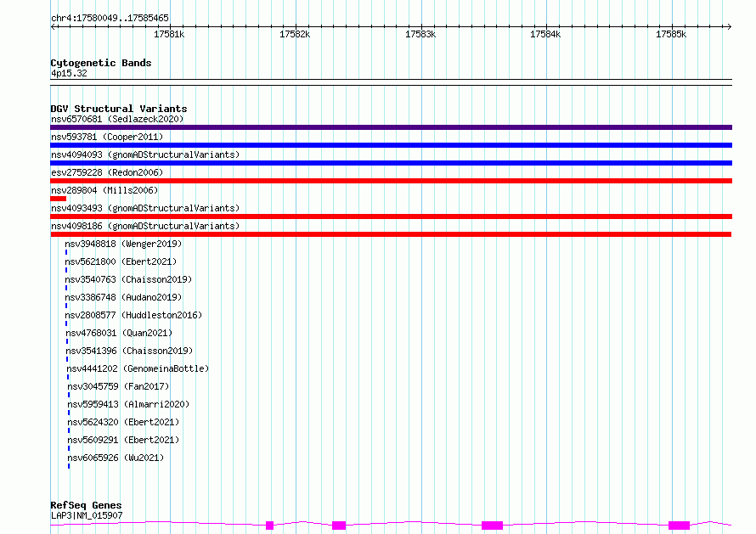Open the nsv3045759 (Fan2017) variant
The height and width of the screenshot is (534, 756).
click(x=118, y=386)
